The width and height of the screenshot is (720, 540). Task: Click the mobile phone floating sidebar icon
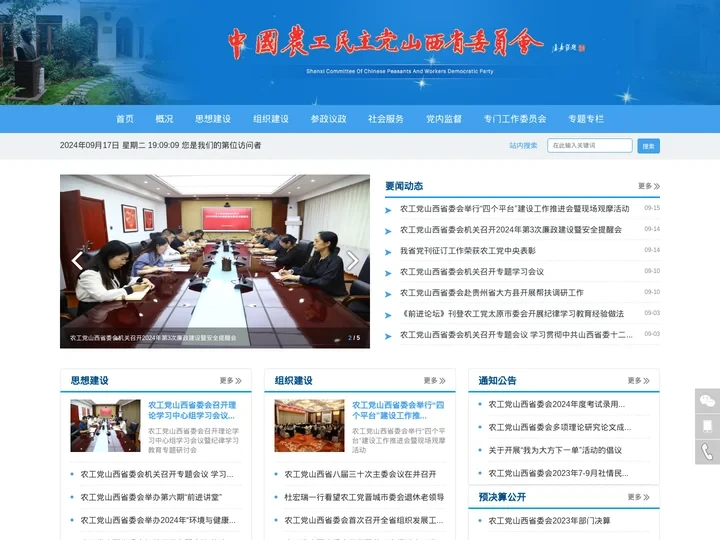pyautogui.click(x=707, y=426)
